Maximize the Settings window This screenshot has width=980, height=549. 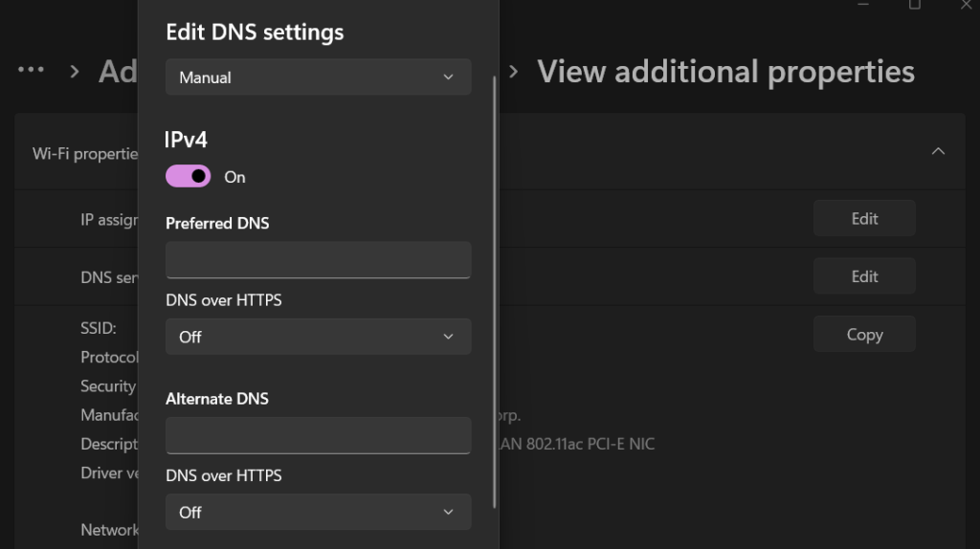pos(915,5)
